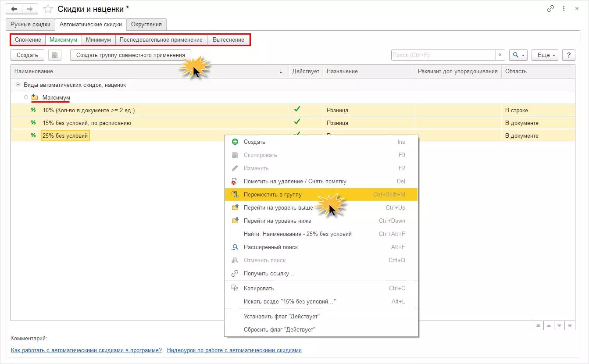The width and height of the screenshot is (589, 364).
Task: Toggle Действует checkmark for 10% discount row
Action: coord(297,110)
